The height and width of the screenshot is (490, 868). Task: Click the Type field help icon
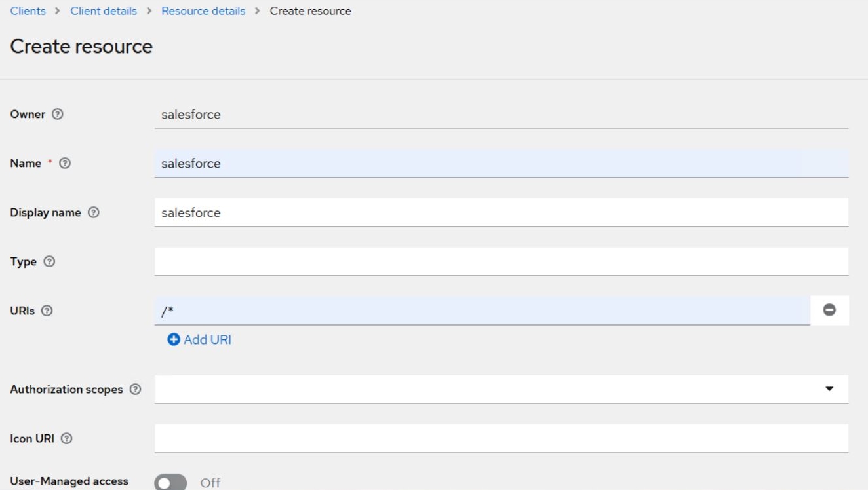49,262
